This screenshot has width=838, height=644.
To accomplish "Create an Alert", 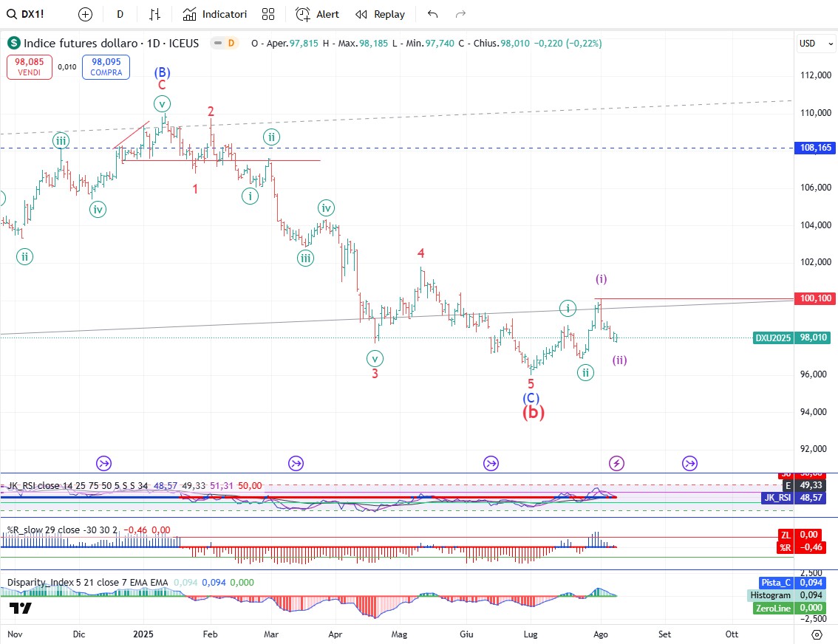I will 318,15.
